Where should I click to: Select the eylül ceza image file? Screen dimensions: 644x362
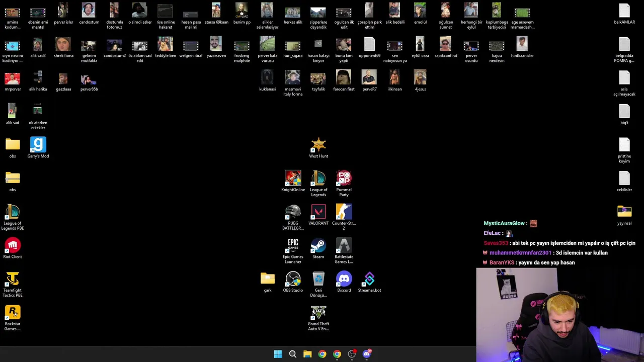click(420, 48)
